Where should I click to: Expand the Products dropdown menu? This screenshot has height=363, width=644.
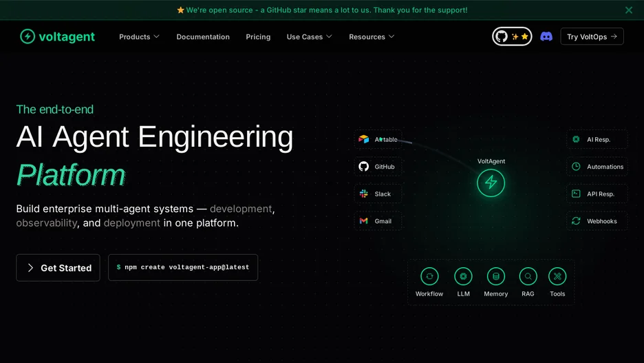tap(139, 37)
